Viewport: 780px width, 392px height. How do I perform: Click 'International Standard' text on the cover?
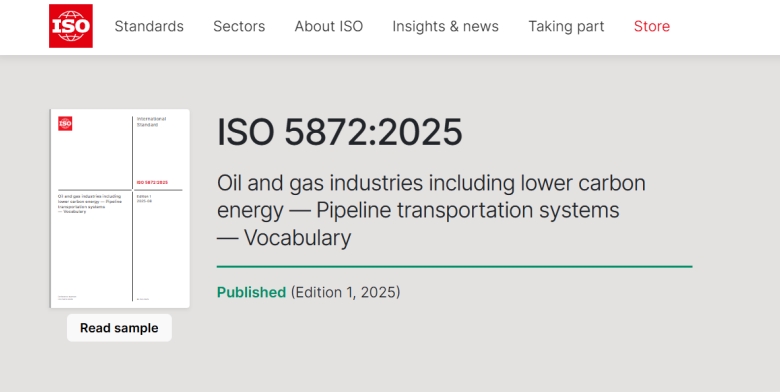tap(151, 122)
